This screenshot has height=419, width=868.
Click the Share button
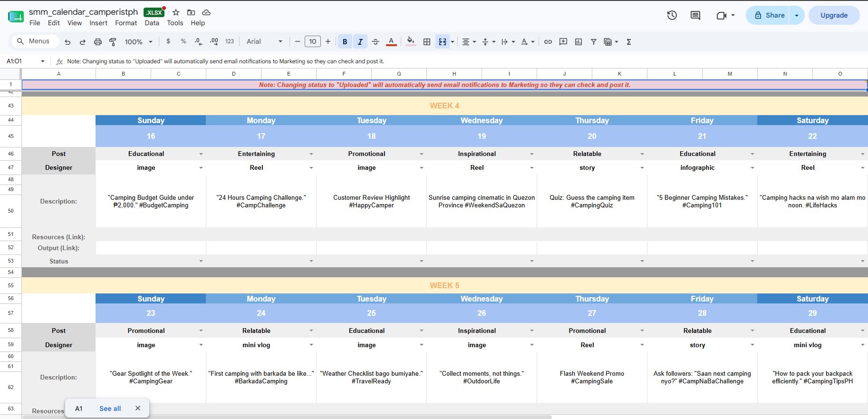coord(769,15)
